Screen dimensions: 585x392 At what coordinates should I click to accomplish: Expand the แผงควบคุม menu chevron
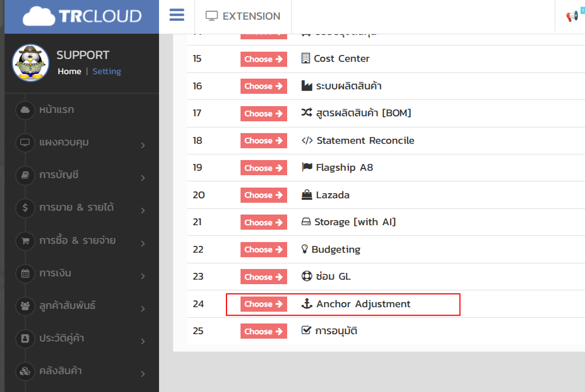point(143,145)
